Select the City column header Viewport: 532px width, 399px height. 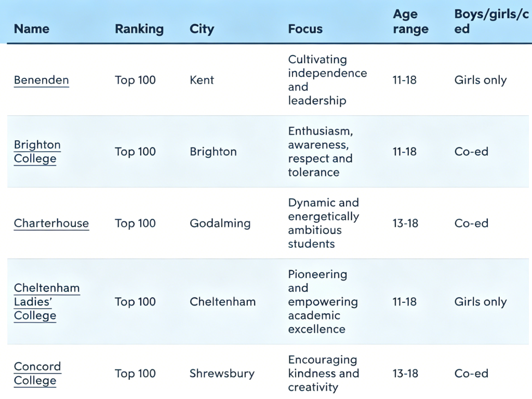point(202,29)
